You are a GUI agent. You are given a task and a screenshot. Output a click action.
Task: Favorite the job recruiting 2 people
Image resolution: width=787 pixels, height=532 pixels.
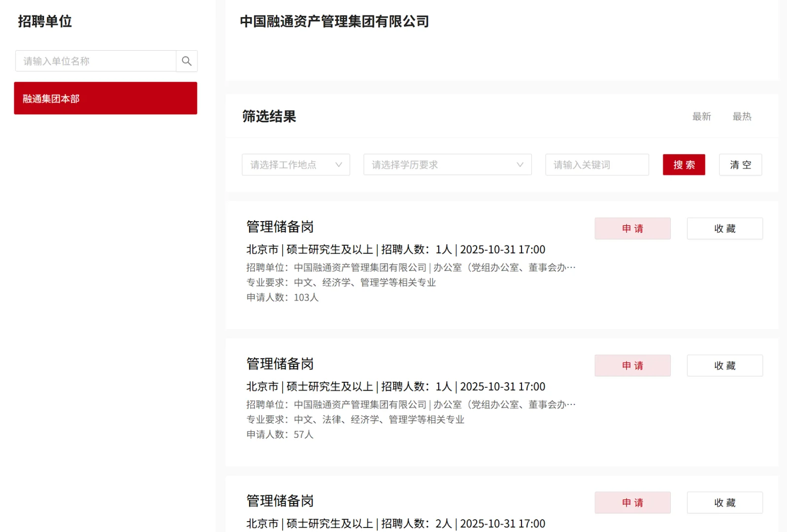click(x=724, y=502)
